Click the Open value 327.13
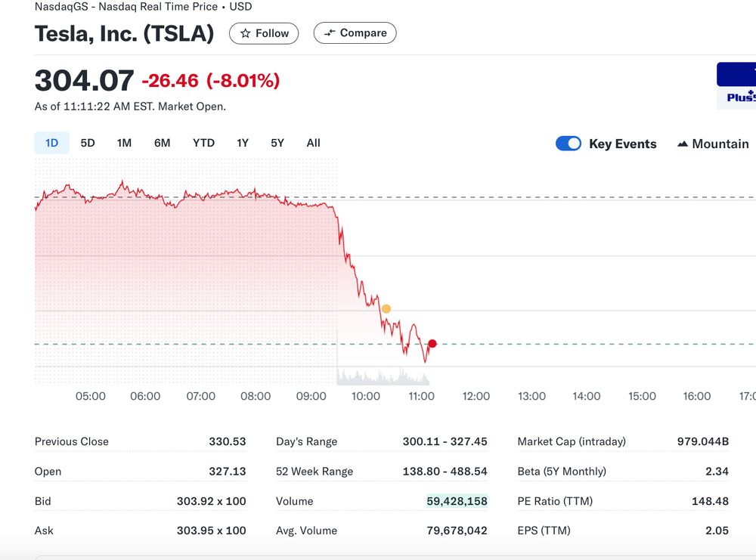 pyautogui.click(x=227, y=472)
